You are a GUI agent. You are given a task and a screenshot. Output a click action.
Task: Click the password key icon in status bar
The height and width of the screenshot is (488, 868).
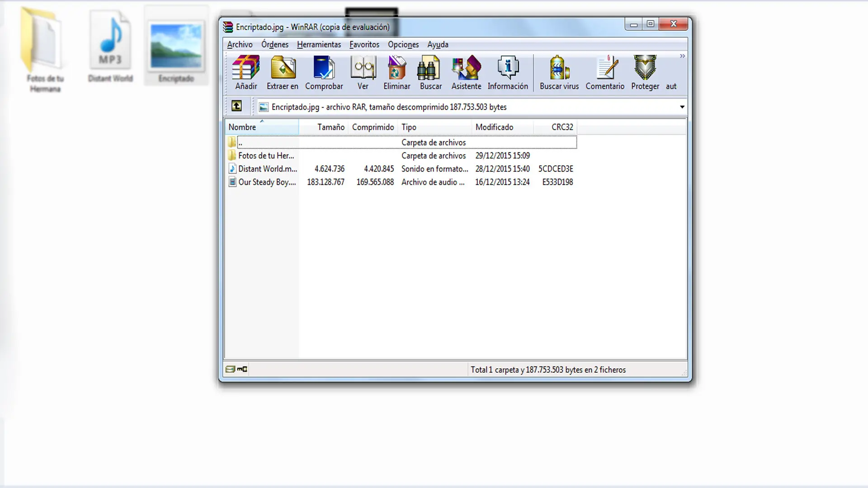pos(242,369)
